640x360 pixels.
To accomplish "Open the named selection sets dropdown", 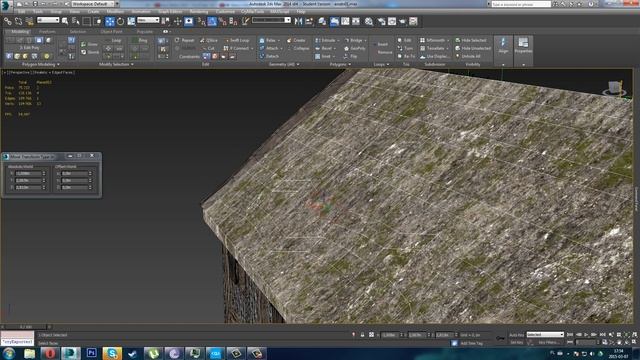I will coord(271,20).
